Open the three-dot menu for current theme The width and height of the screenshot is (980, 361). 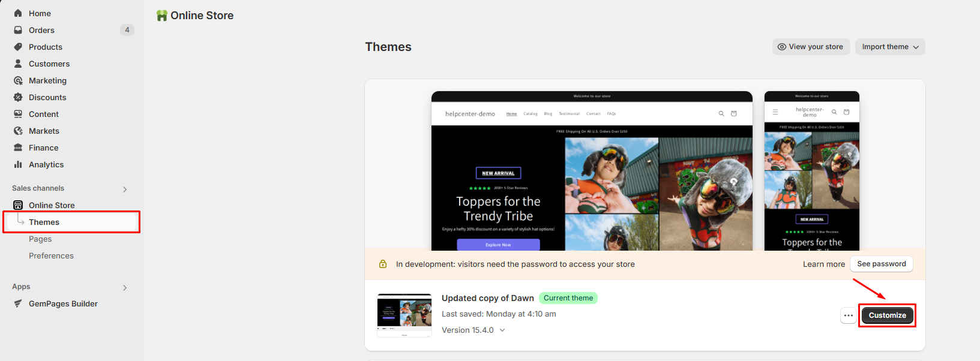[x=849, y=315]
